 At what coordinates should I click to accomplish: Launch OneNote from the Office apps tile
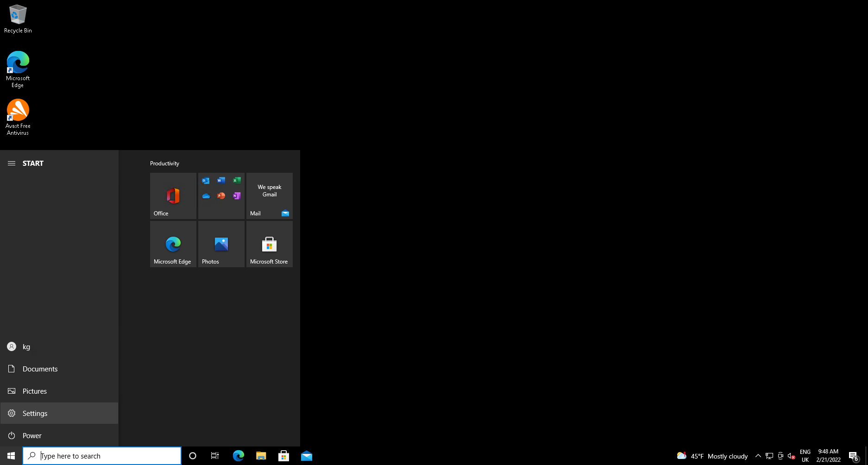(x=237, y=196)
